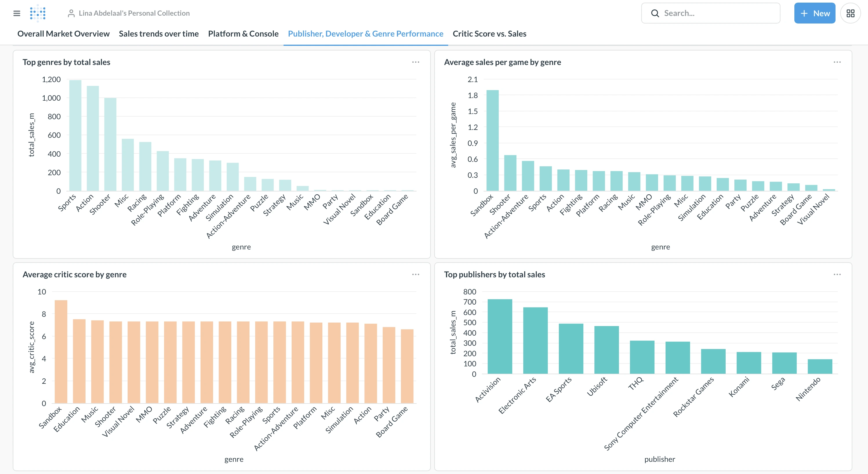
Task: Select the Critic Score vs. Sales tab
Action: [x=489, y=34]
